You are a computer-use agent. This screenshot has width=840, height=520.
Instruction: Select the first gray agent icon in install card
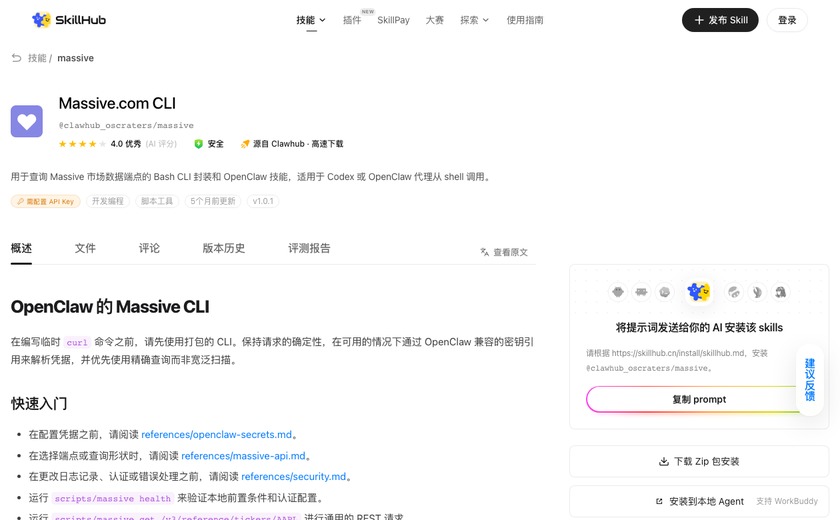618,292
